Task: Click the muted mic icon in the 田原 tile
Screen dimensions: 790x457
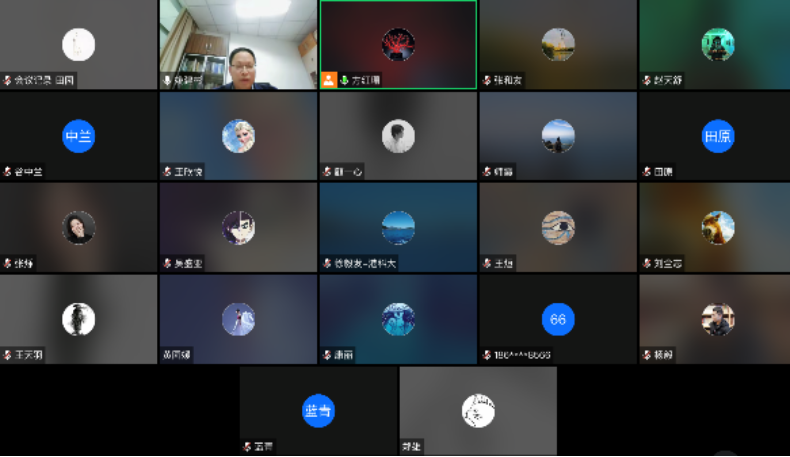Action: 647,172
